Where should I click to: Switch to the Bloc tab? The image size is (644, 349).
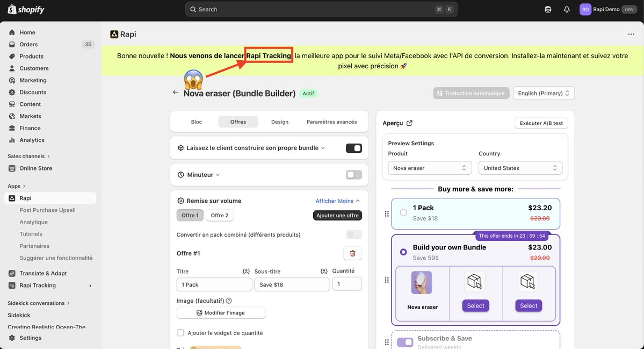point(197,122)
